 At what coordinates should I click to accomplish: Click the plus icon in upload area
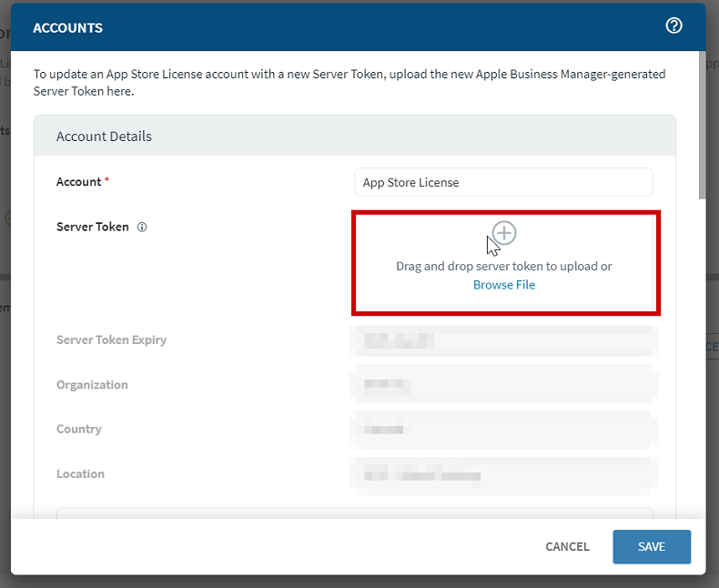505,233
